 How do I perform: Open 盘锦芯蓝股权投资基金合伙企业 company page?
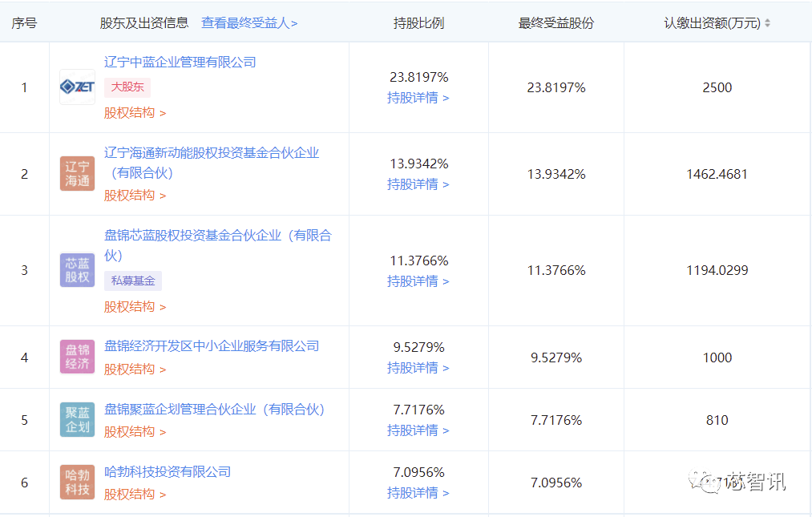pos(218,245)
